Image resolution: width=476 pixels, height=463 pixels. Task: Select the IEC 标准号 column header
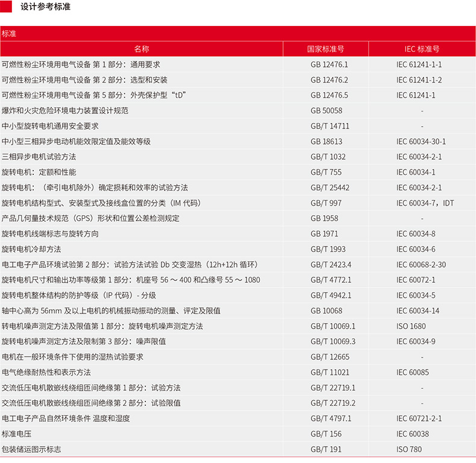[422, 49]
